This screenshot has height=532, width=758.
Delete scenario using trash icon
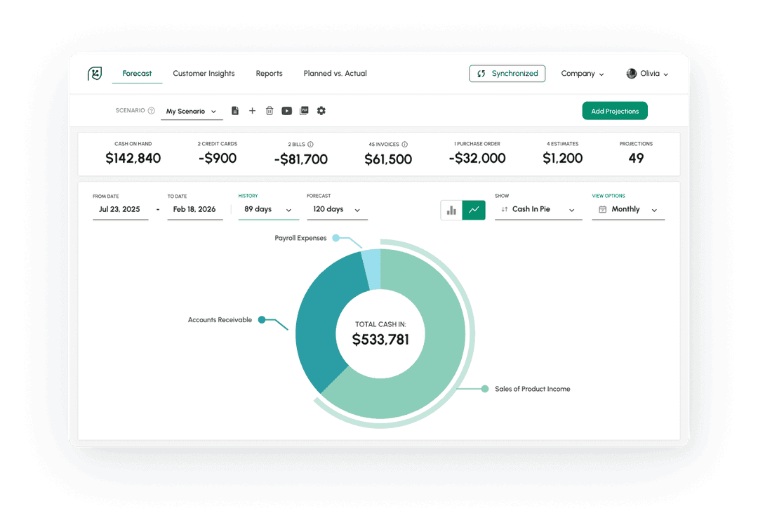coord(270,111)
